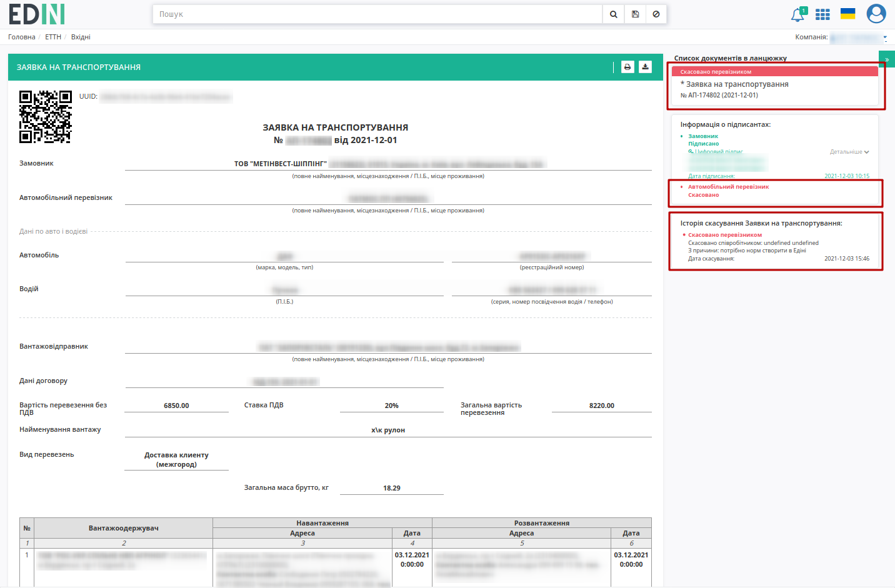Go to Головна breadcrumb

pyautogui.click(x=22, y=37)
